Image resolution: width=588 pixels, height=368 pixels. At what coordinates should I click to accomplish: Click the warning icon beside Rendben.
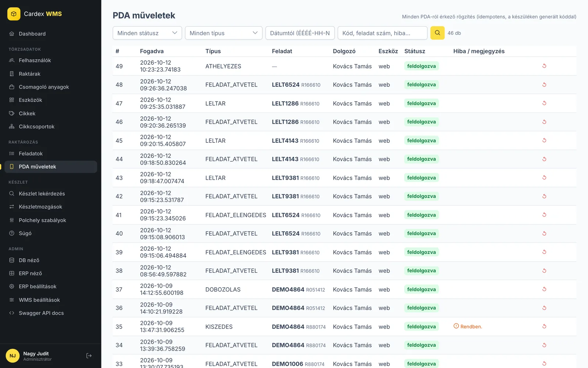pos(456,326)
